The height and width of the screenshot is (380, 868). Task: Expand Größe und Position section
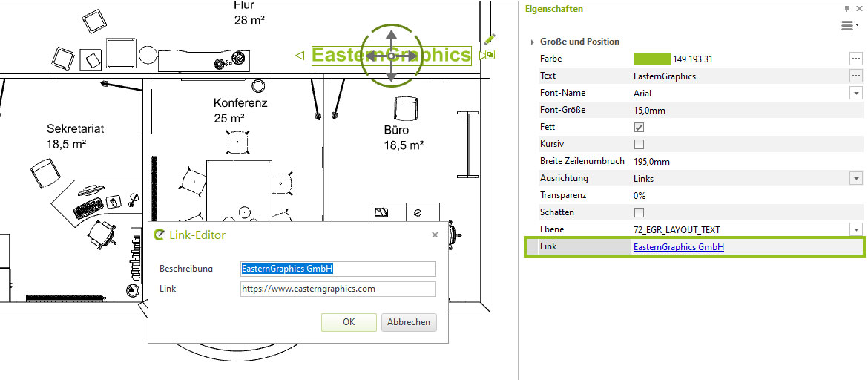pos(533,42)
